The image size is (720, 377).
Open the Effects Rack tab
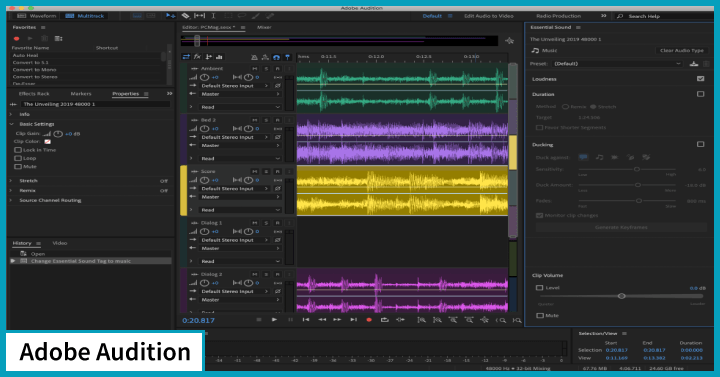tap(34, 94)
